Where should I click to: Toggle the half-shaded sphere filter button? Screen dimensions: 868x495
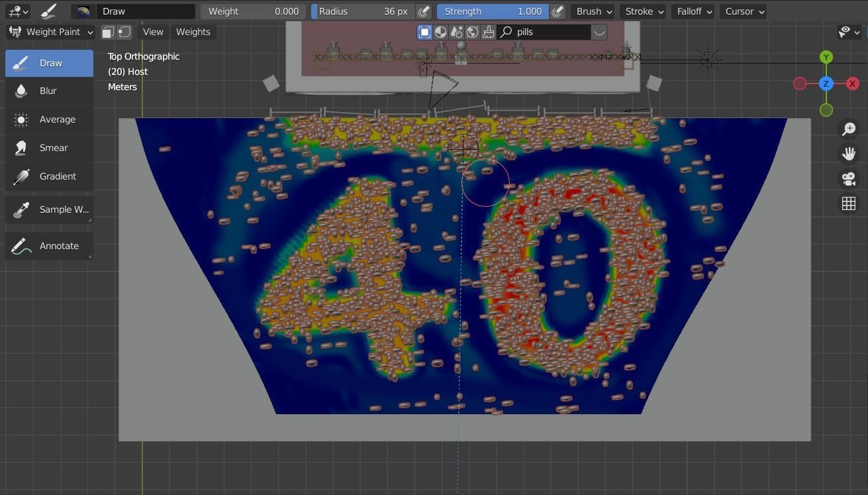440,32
